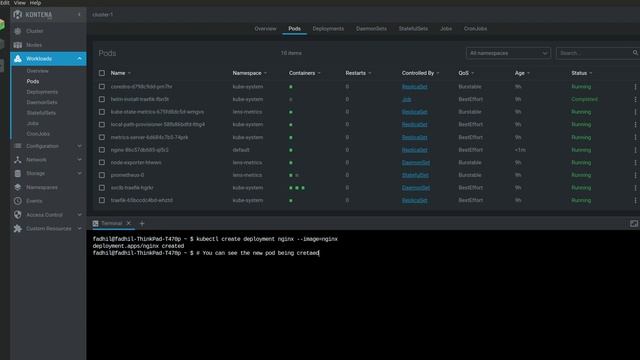Open the View menu in menu bar
The height and width of the screenshot is (360, 640).
[19, 2]
